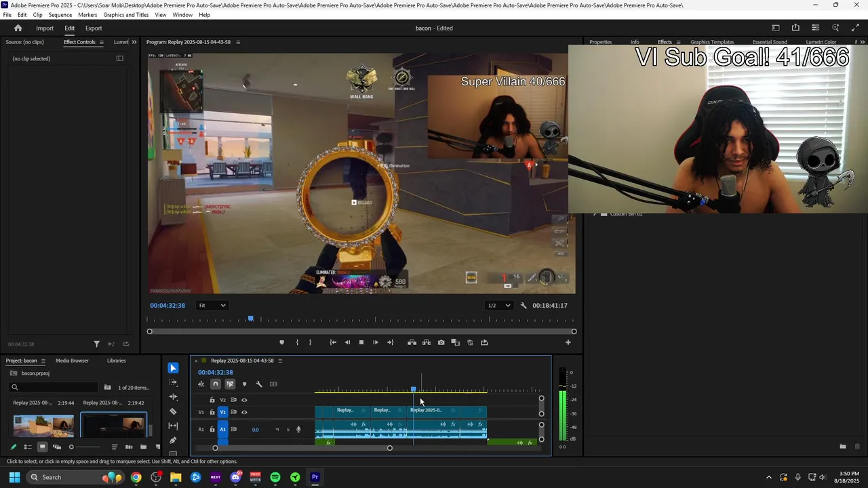Viewport: 868px width, 488px height.
Task: Go to Home screen
Action: 18,28
